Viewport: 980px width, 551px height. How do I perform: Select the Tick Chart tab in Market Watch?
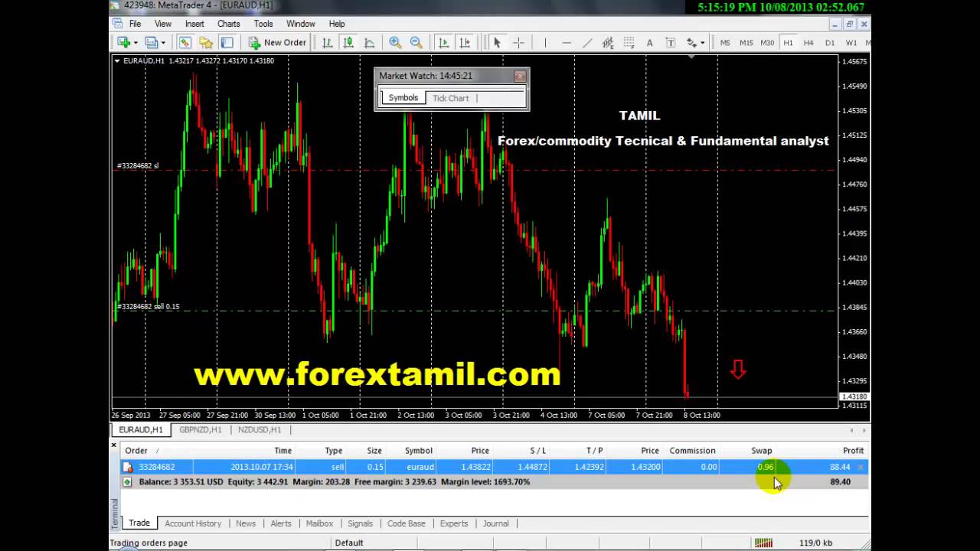[450, 98]
